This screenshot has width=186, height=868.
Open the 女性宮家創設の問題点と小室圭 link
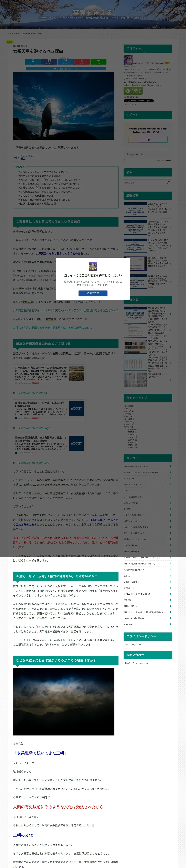coord(52,328)
